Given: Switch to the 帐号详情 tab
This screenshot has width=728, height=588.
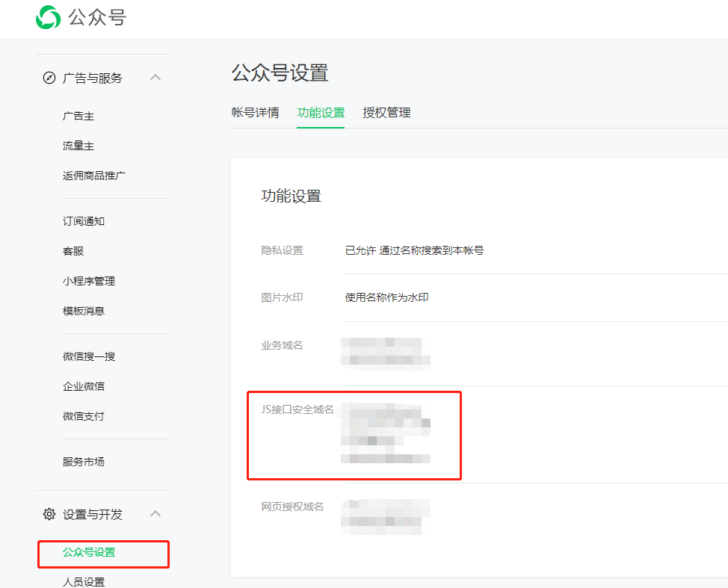Looking at the screenshot, I should tap(255, 113).
